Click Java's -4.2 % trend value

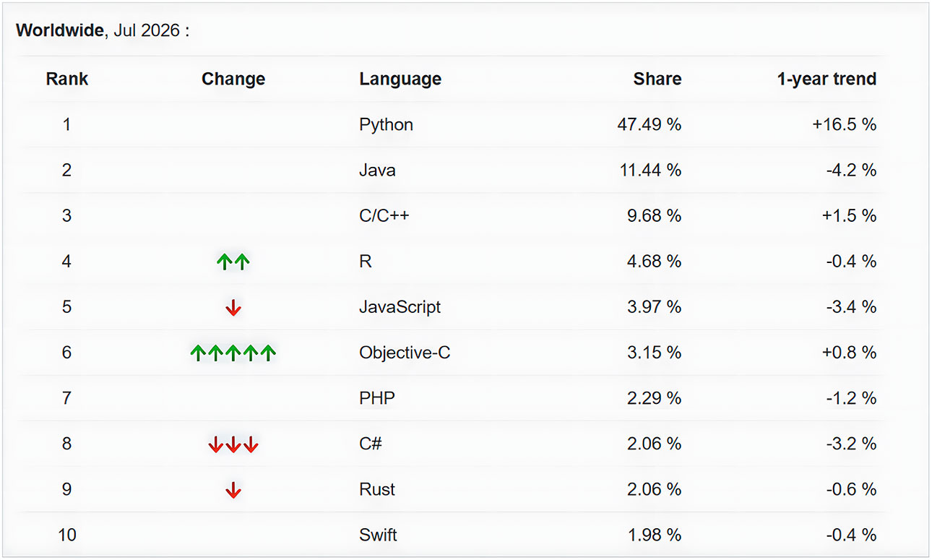pos(851,170)
